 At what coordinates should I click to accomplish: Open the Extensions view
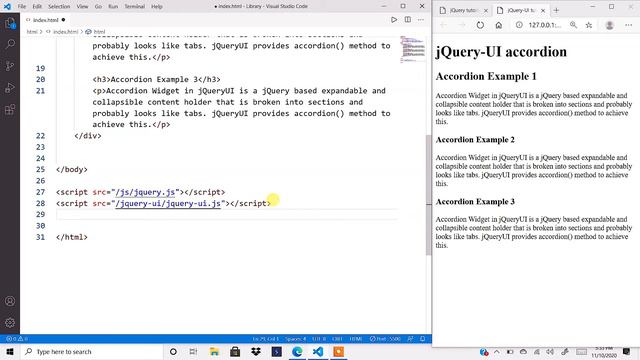tap(10, 109)
